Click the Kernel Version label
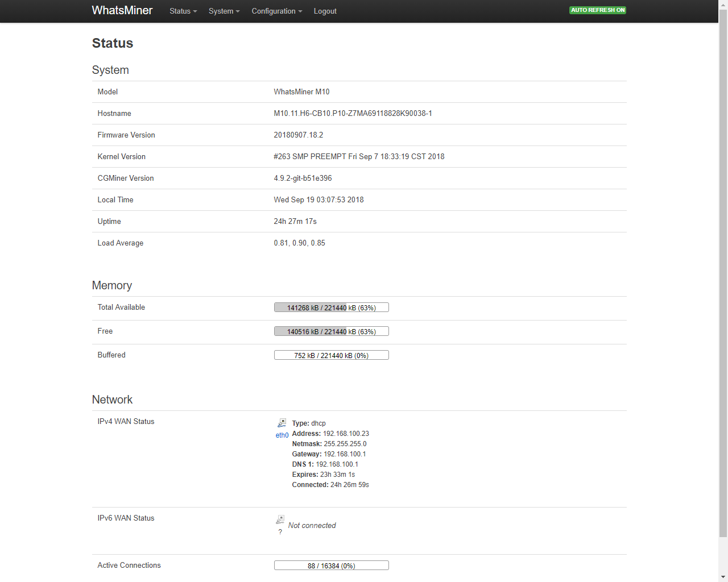The image size is (728, 582). click(x=121, y=157)
